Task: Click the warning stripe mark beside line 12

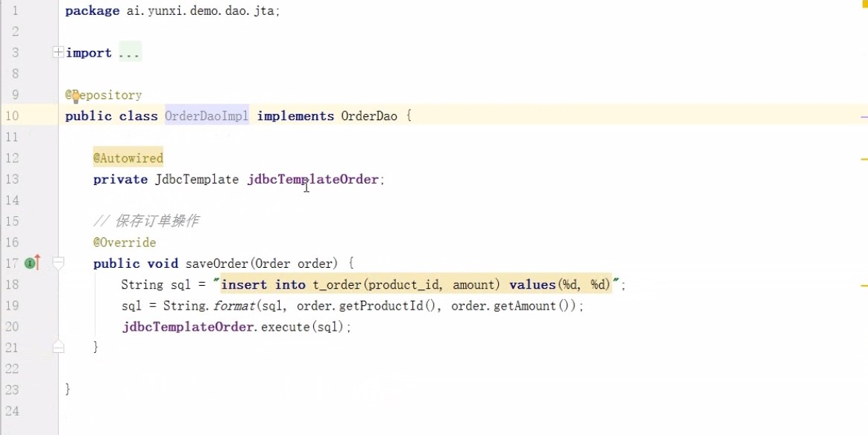Action: (864, 159)
